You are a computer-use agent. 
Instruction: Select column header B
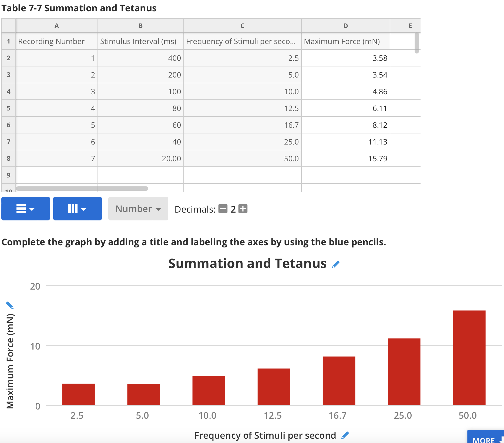click(x=140, y=26)
